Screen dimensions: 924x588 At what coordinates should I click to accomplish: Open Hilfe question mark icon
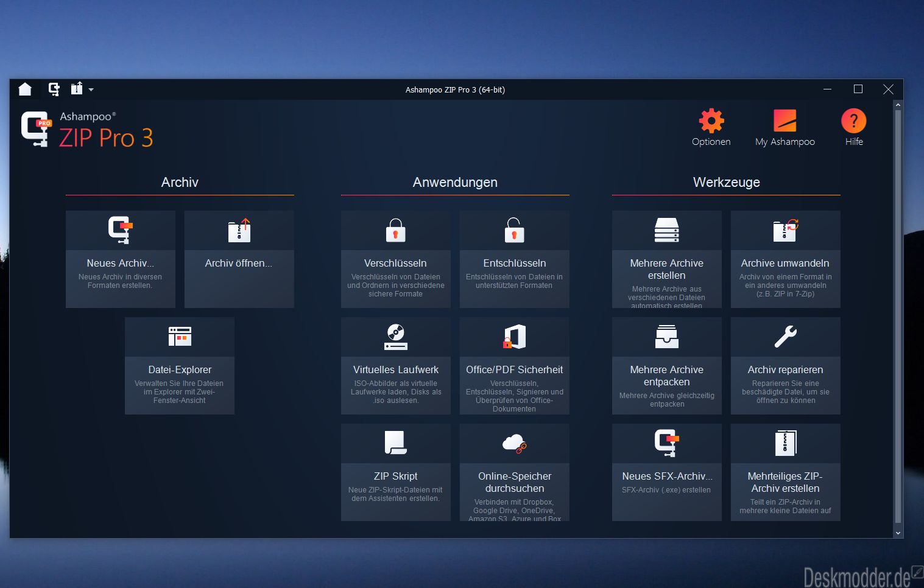point(854,121)
